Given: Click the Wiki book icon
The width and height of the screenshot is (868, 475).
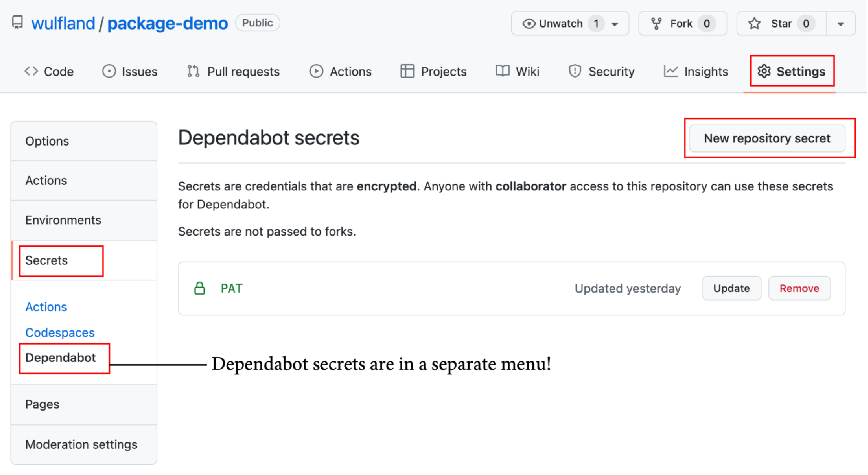Looking at the screenshot, I should tap(503, 71).
